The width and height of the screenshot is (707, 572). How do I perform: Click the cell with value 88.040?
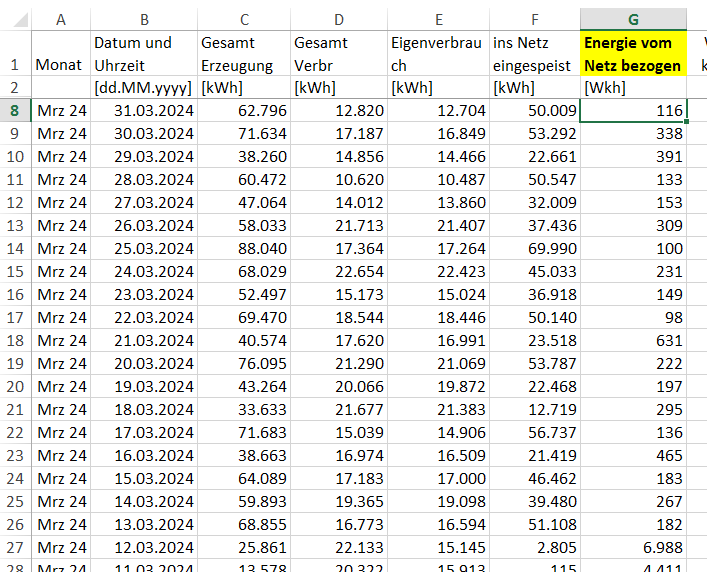tap(244, 248)
